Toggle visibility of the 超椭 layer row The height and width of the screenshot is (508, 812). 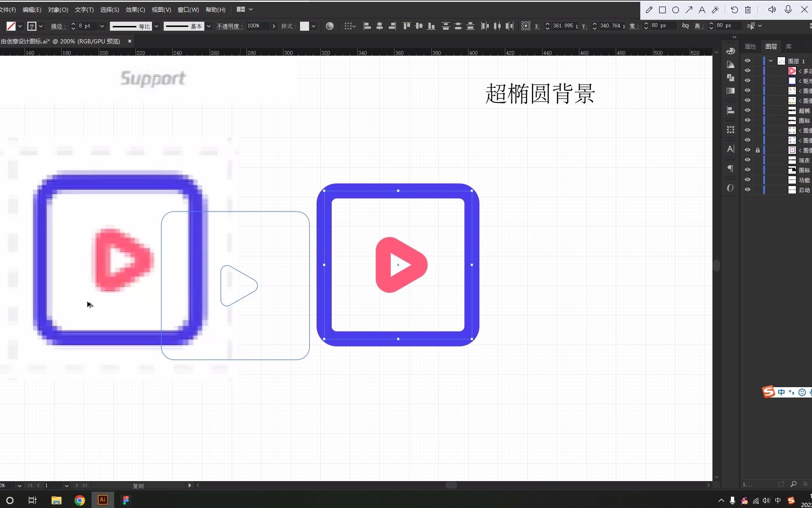(747, 110)
